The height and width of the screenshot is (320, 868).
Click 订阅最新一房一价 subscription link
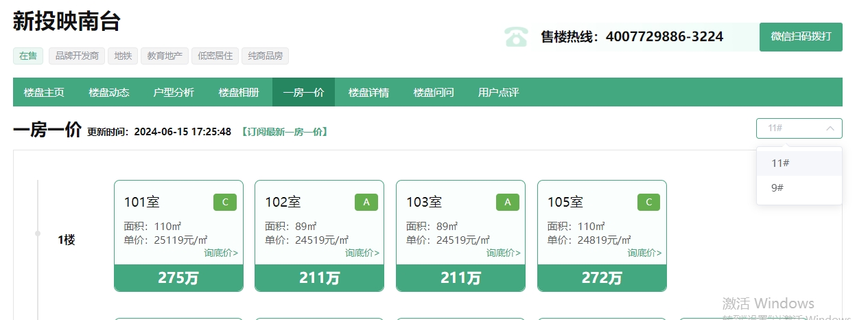coord(284,131)
